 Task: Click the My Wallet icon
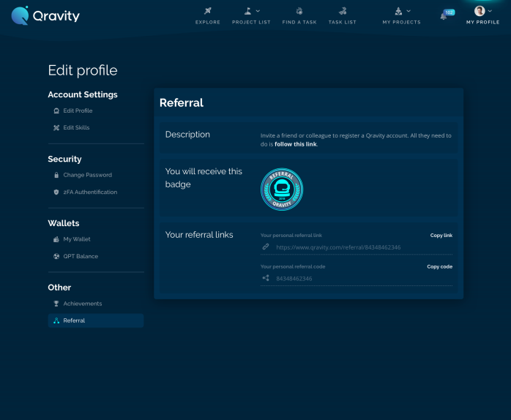[x=56, y=239]
